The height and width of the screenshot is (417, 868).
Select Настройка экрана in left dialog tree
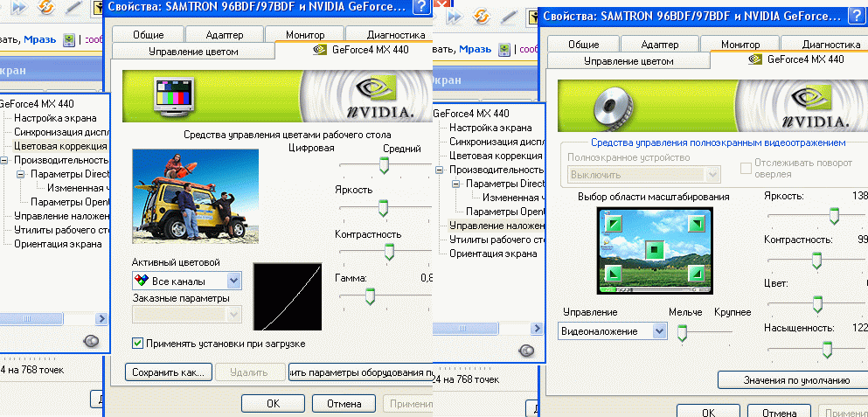55,118
